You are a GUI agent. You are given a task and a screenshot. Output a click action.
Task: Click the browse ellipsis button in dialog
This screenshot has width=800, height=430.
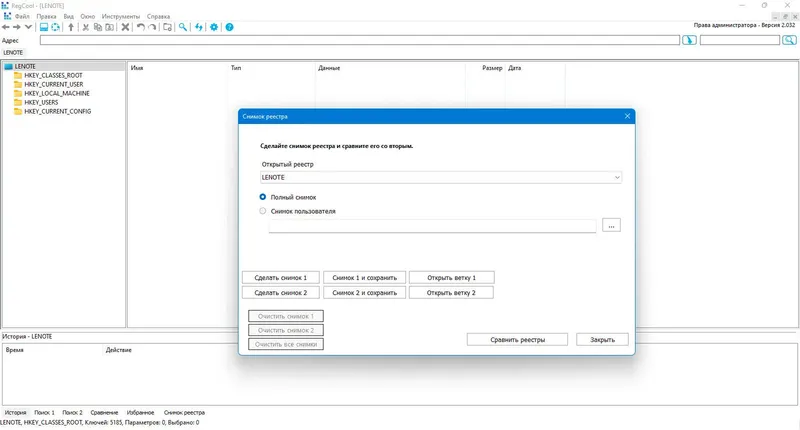point(611,225)
